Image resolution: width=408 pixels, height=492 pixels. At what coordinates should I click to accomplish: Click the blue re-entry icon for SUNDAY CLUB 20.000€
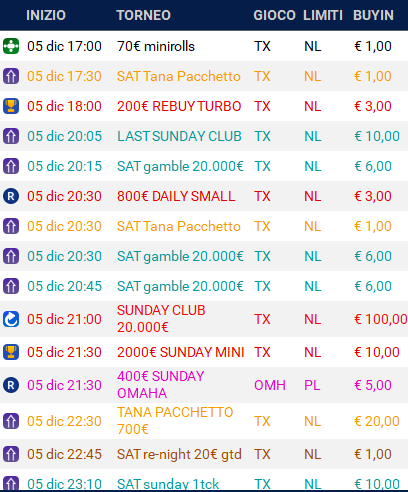[11, 319]
